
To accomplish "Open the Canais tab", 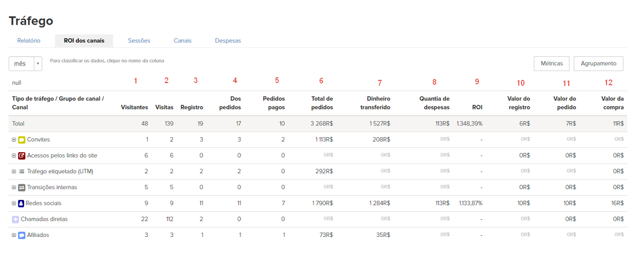I will (x=182, y=41).
